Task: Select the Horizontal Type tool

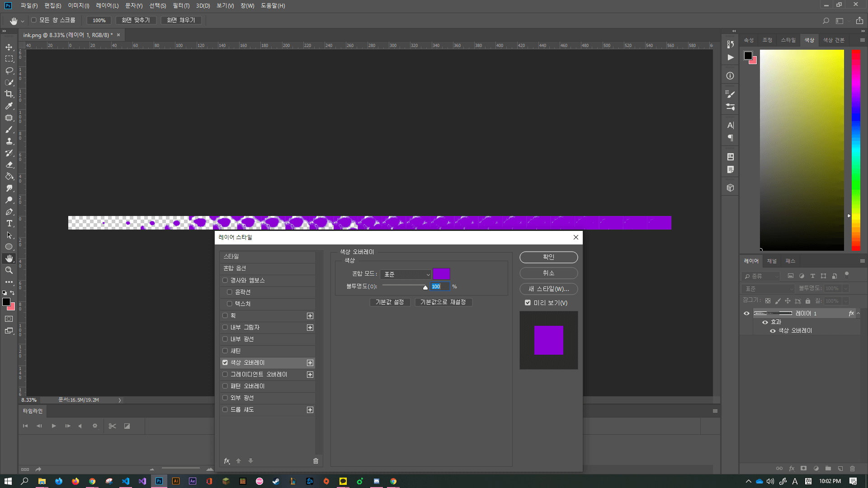Action: [x=9, y=223]
